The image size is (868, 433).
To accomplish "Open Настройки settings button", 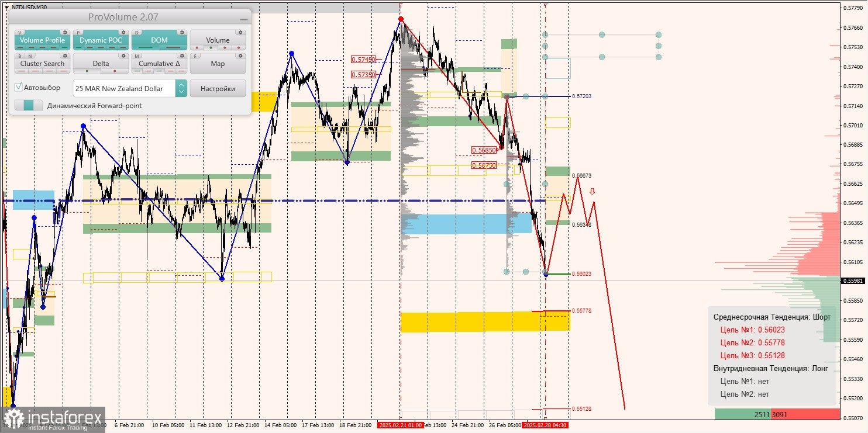I will [x=218, y=88].
